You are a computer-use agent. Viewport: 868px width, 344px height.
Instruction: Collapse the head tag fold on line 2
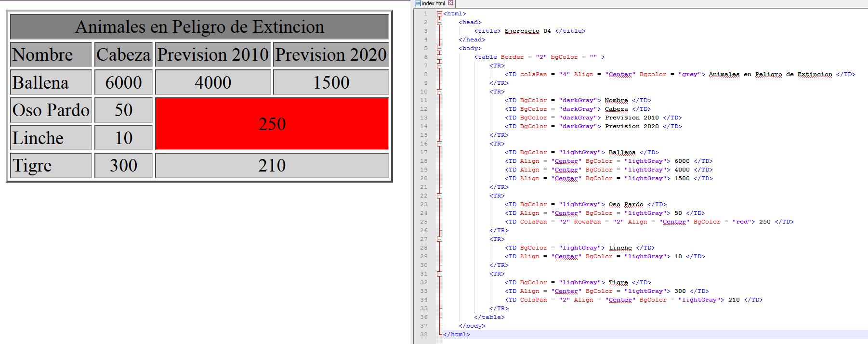[x=439, y=22]
